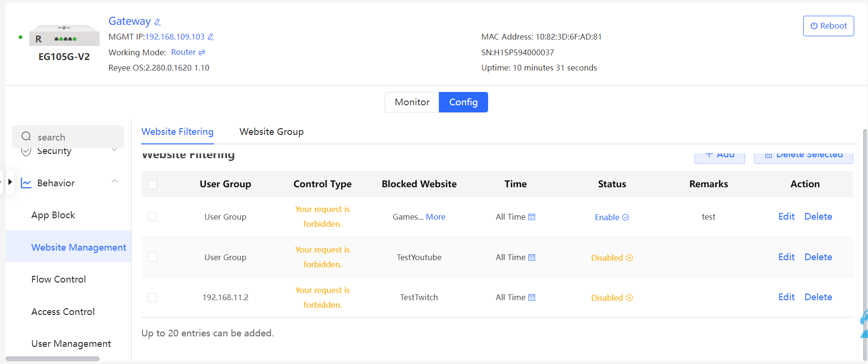
Task: Click the Behavior chart icon in the sidebar
Action: [26, 183]
